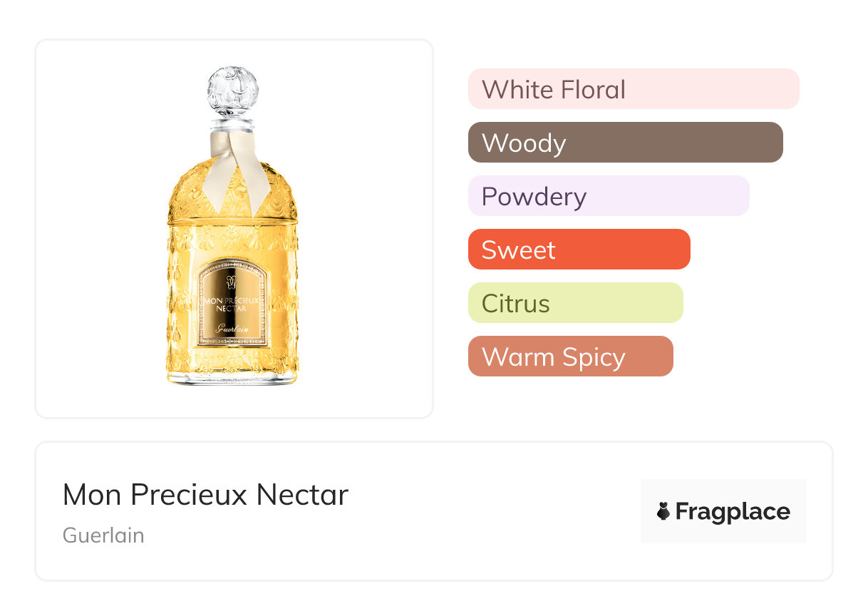Open the Mon Precieux Nectar title
This screenshot has width=868, height=616.
[205, 495]
